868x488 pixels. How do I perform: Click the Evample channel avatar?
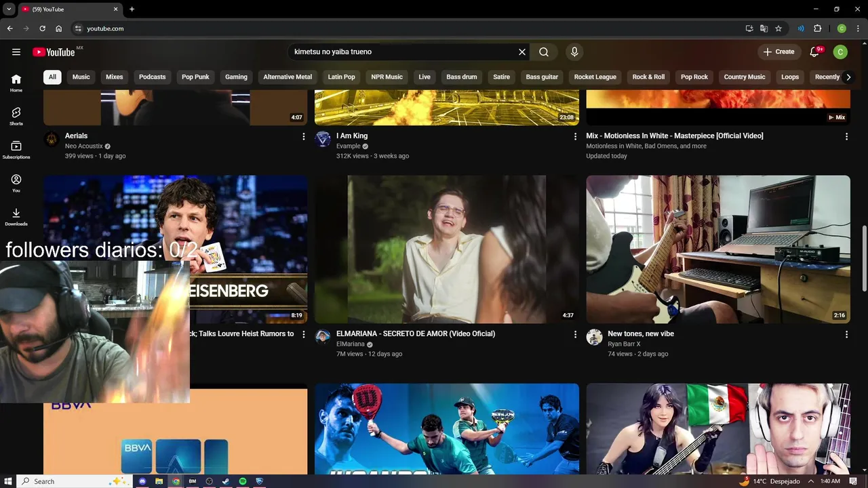[x=323, y=139]
